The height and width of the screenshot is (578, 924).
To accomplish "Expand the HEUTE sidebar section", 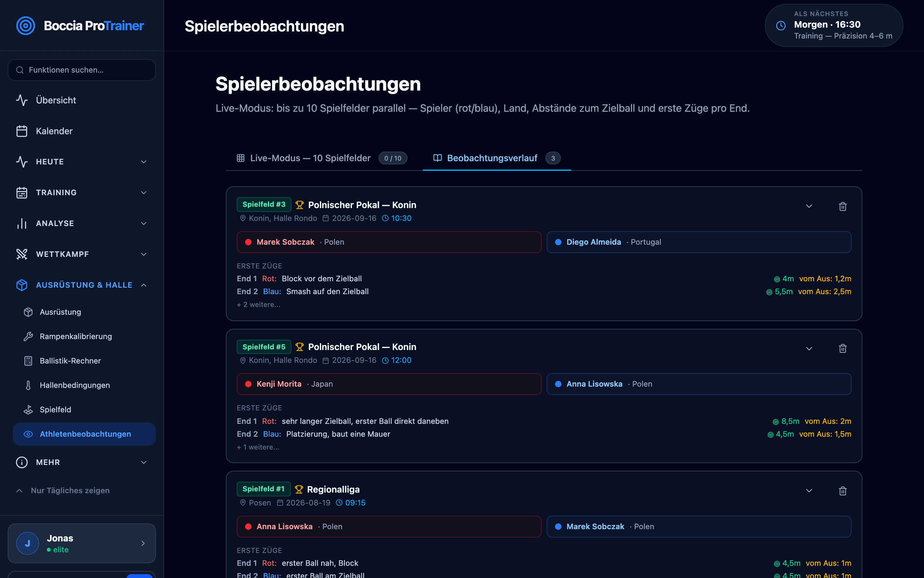I will point(82,162).
